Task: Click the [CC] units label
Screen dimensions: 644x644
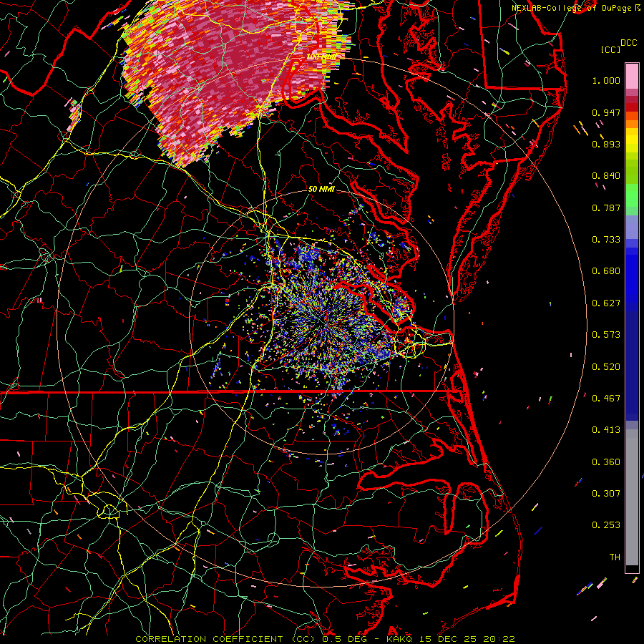Action: coord(611,49)
